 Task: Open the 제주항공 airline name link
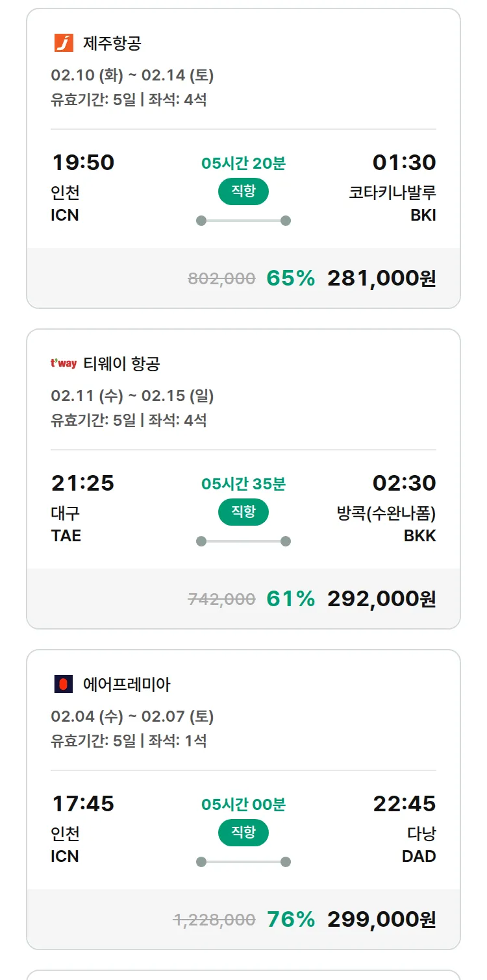tap(112, 43)
